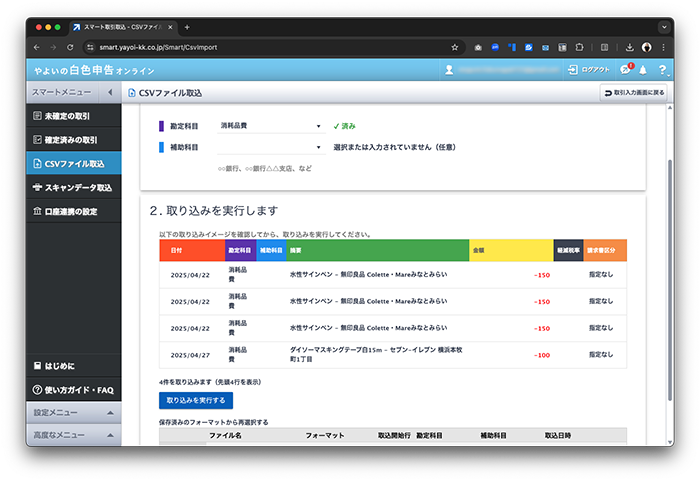Click the ファイル名 column header
The height and width of the screenshot is (481, 700).
pos(225,435)
